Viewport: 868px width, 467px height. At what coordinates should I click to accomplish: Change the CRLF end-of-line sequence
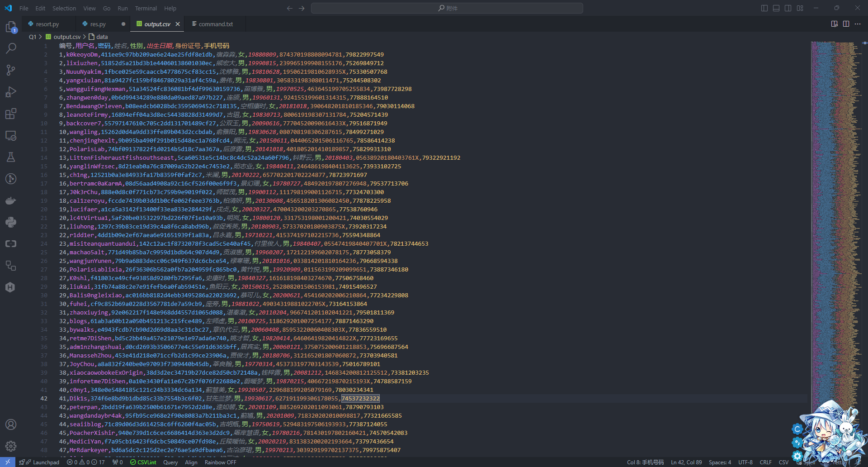coord(765,462)
